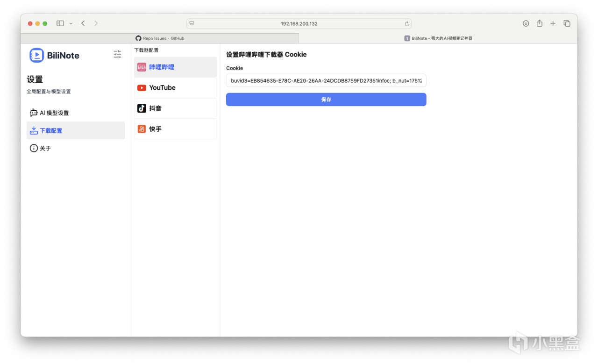Viewport: 598px width, 364px height.
Task: Click the BiliNote title text
Action: [63, 56]
